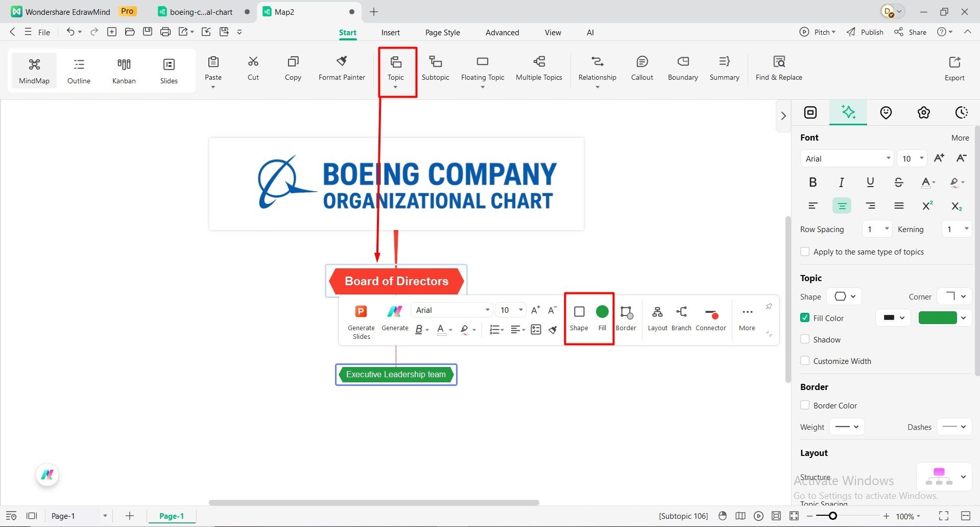Toggle right text alignment in Font panel
The height and width of the screenshot is (527, 980).
tap(870, 206)
